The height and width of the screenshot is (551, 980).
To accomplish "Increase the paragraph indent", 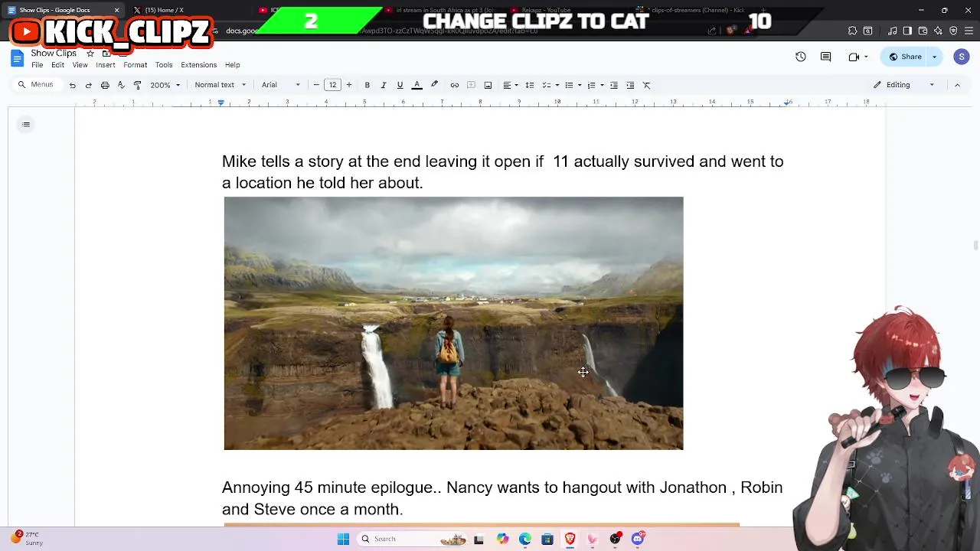I will (630, 85).
